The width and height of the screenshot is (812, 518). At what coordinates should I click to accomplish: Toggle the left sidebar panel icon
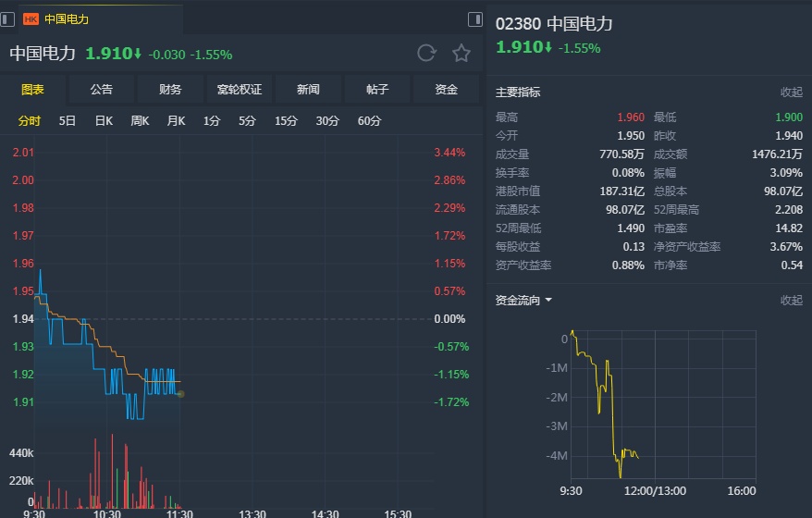pos(7,18)
